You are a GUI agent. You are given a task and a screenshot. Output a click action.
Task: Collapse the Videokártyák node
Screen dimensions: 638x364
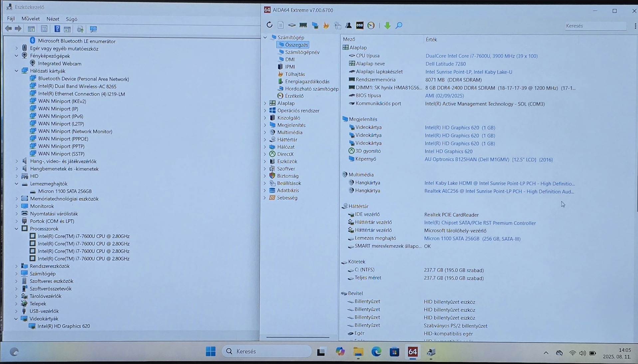(x=16, y=319)
